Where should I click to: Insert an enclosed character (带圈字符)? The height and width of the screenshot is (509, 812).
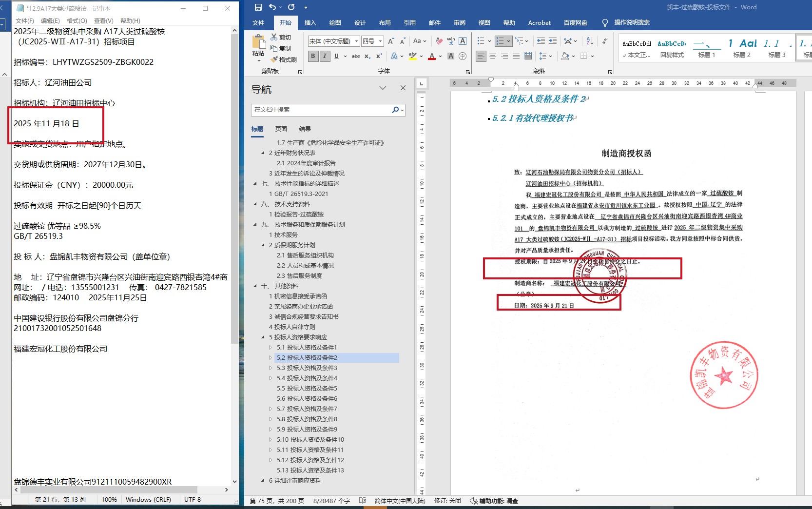click(x=463, y=57)
